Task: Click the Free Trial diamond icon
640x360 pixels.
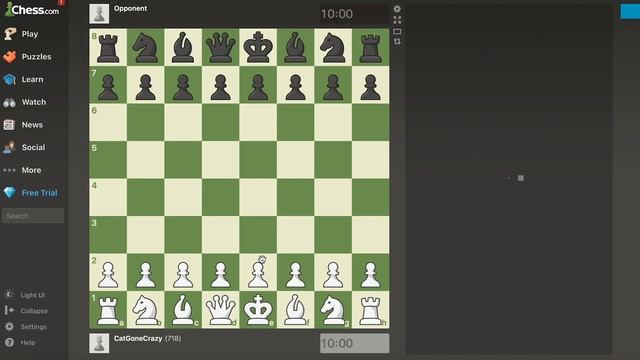Action: tap(9, 193)
